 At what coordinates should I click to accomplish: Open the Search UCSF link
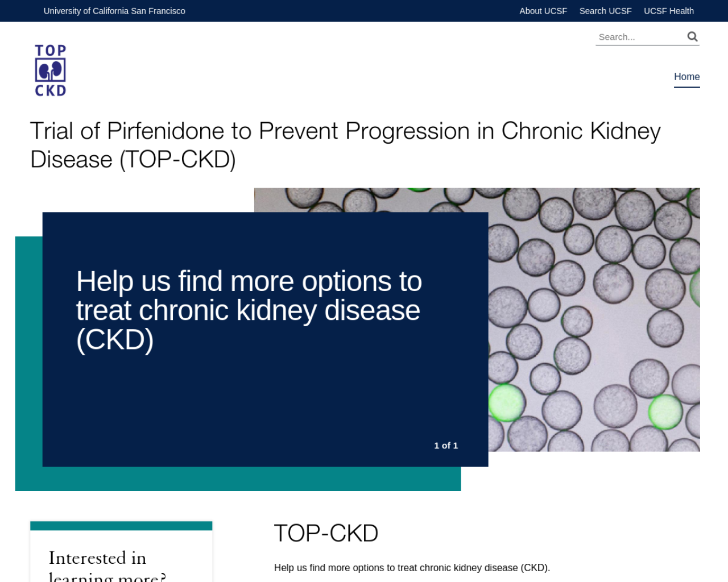[605, 11]
